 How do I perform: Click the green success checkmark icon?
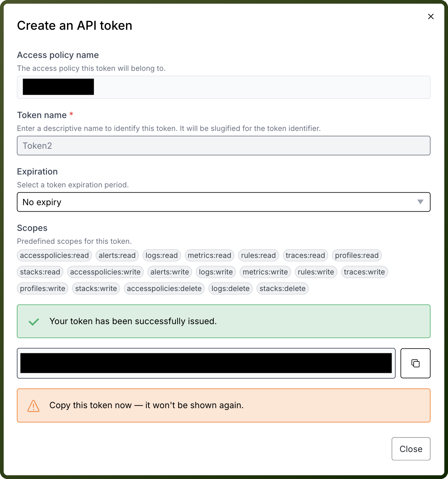[x=34, y=321]
